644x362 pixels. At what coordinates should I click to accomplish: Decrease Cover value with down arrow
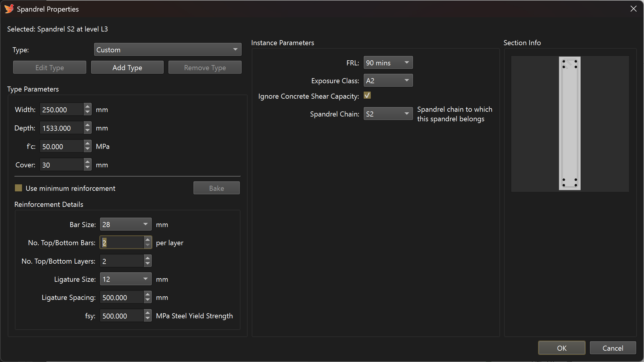click(x=87, y=168)
